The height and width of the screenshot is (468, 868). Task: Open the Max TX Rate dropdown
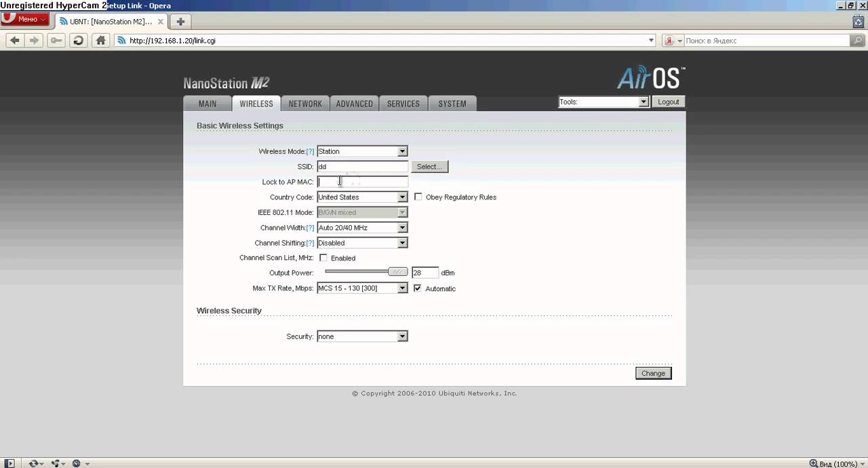tap(362, 288)
